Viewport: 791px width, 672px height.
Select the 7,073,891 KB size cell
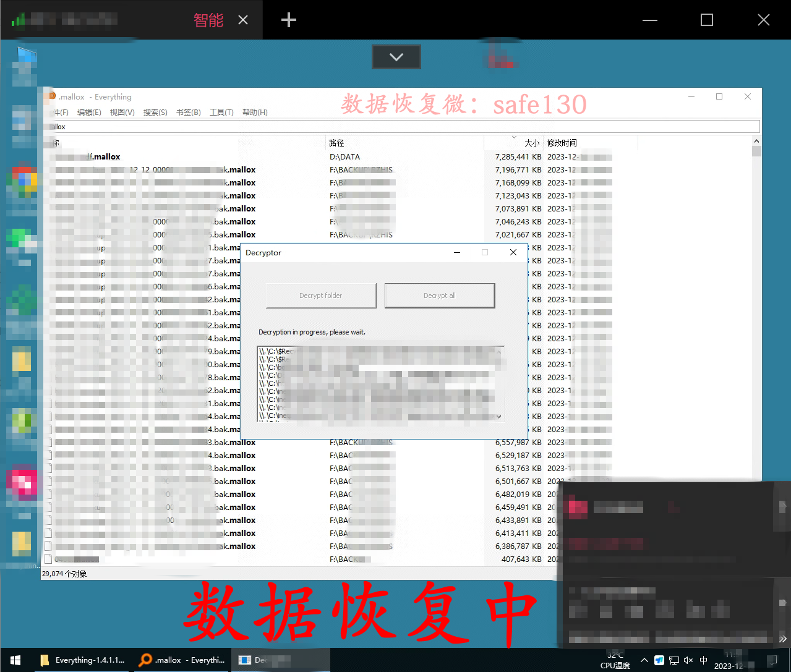coord(518,209)
